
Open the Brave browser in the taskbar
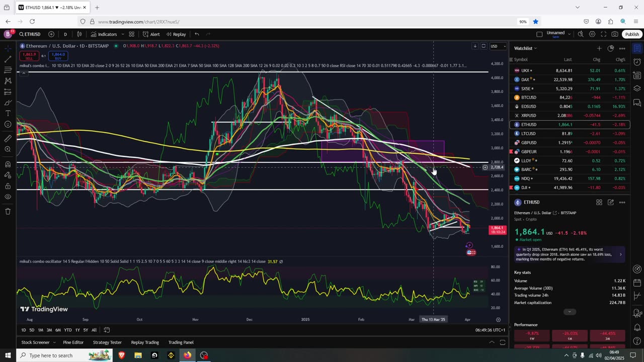121,355
